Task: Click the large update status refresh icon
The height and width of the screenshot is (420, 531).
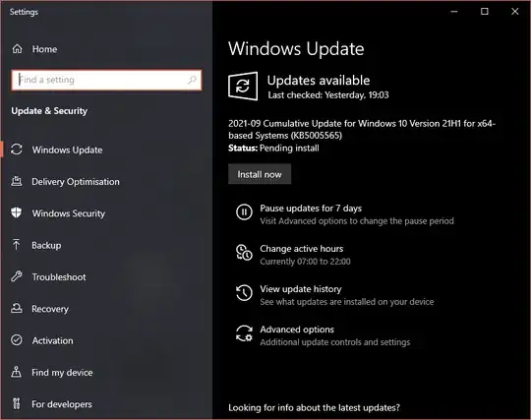Action: [x=243, y=86]
